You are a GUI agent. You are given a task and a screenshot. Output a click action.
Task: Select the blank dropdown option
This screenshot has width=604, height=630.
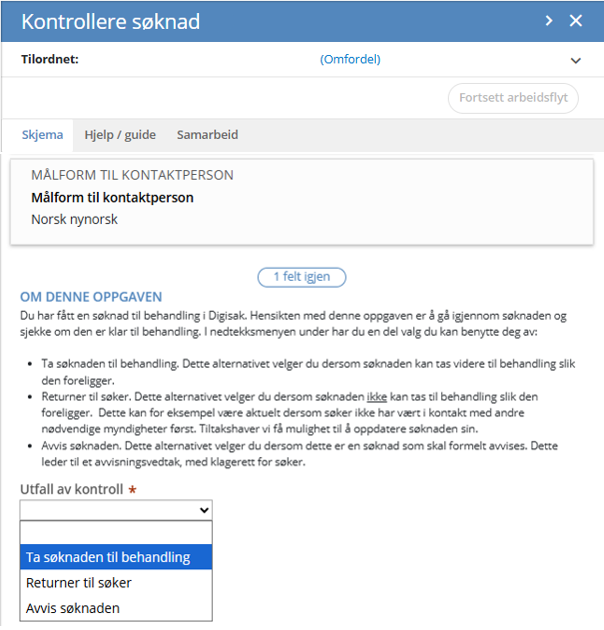tap(116, 533)
